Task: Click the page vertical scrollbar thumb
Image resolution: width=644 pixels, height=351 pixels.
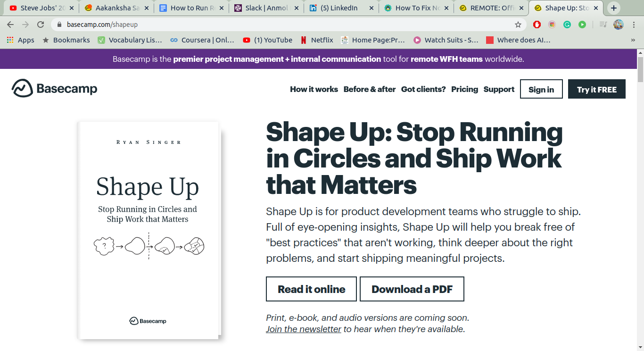Action: coord(640,69)
